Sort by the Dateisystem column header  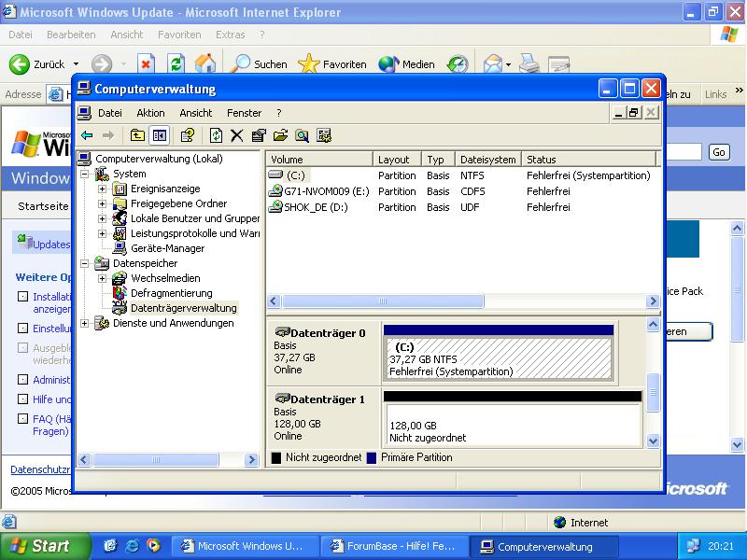tap(487, 159)
